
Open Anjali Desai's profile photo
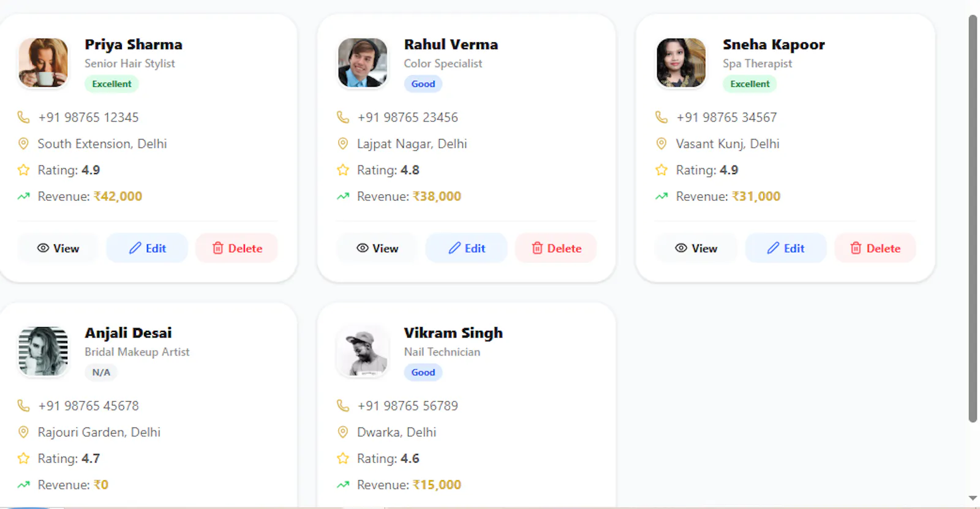43,351
